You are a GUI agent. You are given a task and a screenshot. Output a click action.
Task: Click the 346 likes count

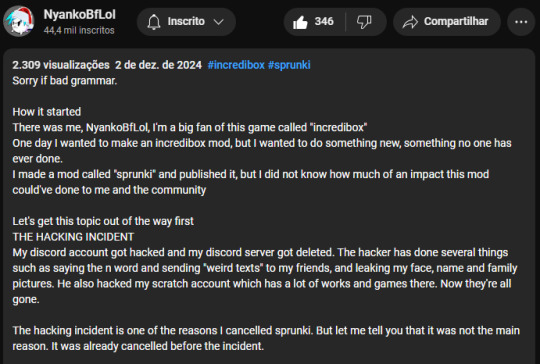324,21
